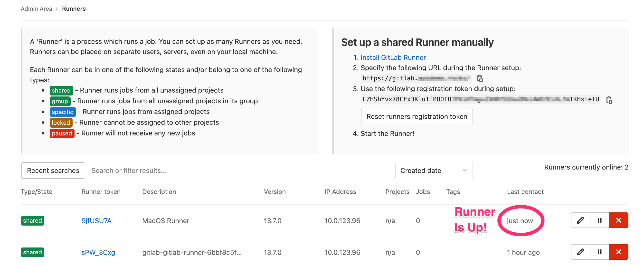Screen dimensions: 644x266
Task: Click IP 10.0.123.96 on the sPW_3Cxg row
Action: pos(342,252)
